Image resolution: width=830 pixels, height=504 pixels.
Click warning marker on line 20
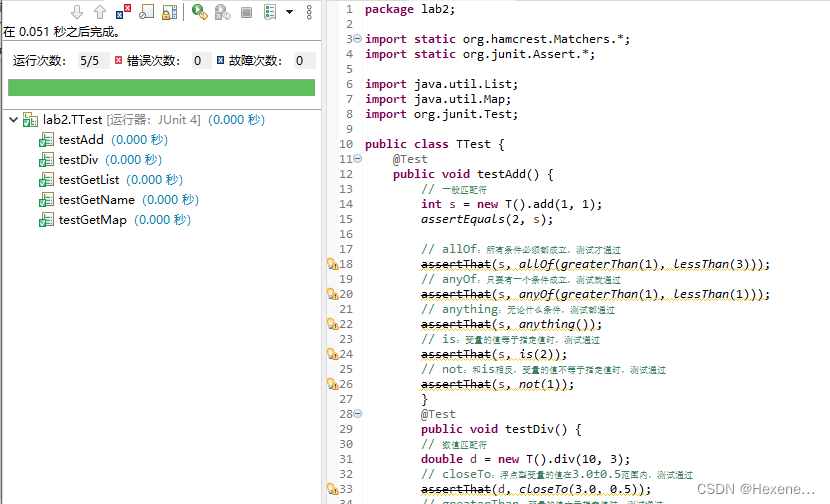tap(332, 294)
